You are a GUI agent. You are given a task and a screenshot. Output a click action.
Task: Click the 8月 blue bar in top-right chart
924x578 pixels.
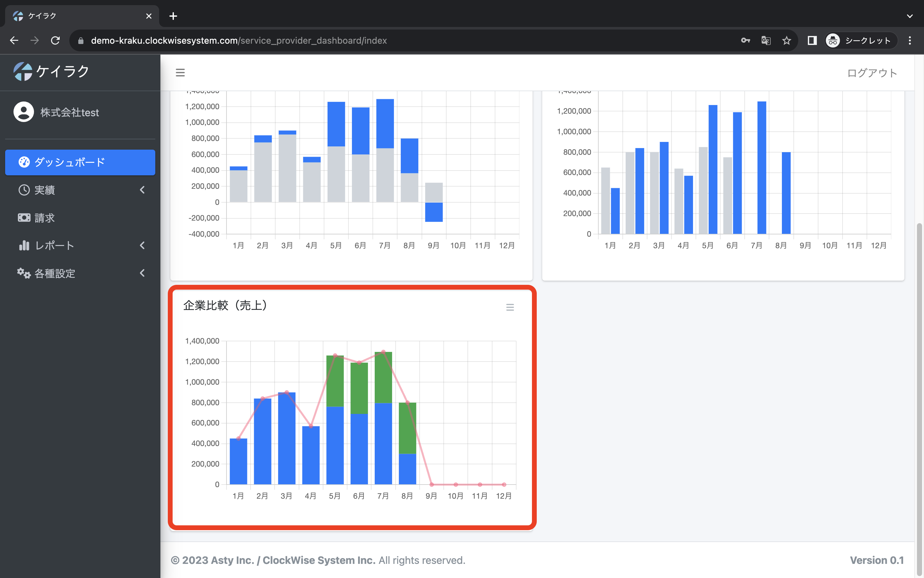click(786, 193)
